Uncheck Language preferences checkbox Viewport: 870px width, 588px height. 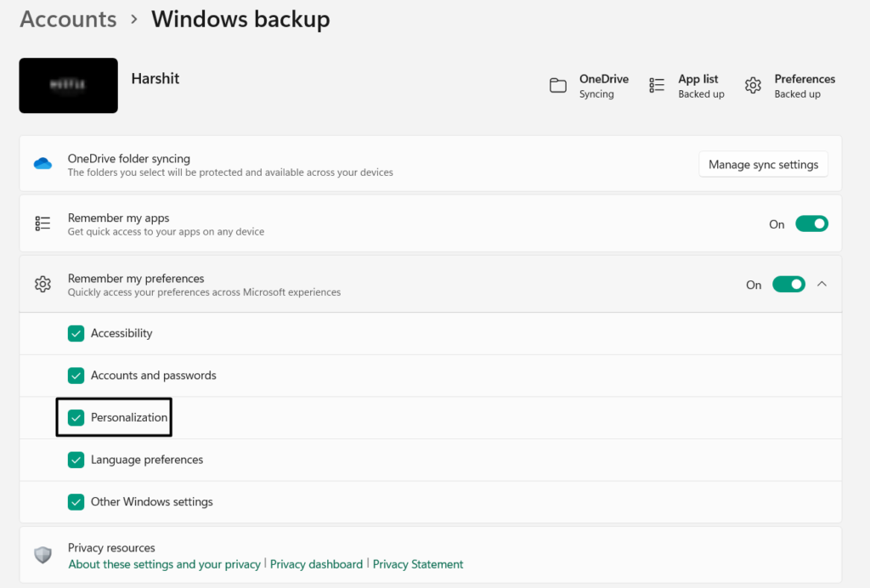76,460
